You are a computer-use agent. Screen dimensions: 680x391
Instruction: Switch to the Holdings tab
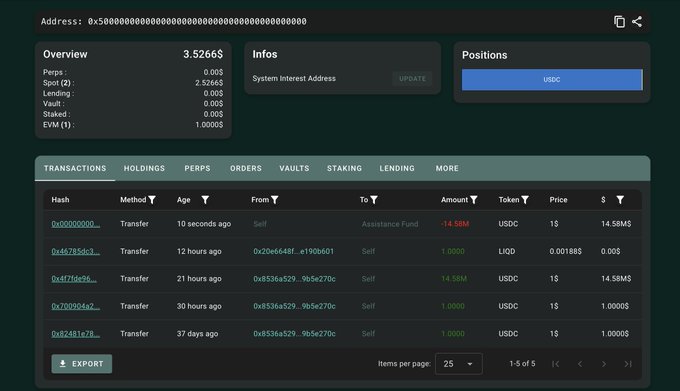(144, 168)
